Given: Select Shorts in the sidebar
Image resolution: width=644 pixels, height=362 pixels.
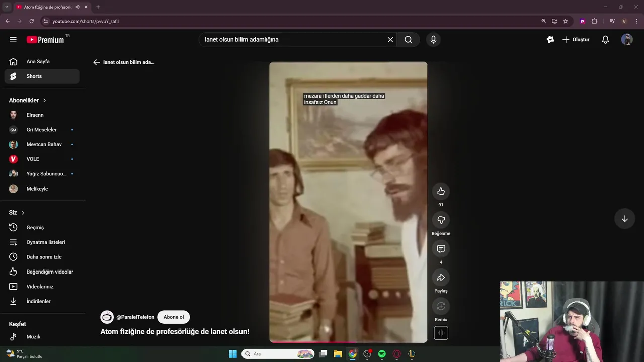Looking at the screenshot, I should pos(42,76).
